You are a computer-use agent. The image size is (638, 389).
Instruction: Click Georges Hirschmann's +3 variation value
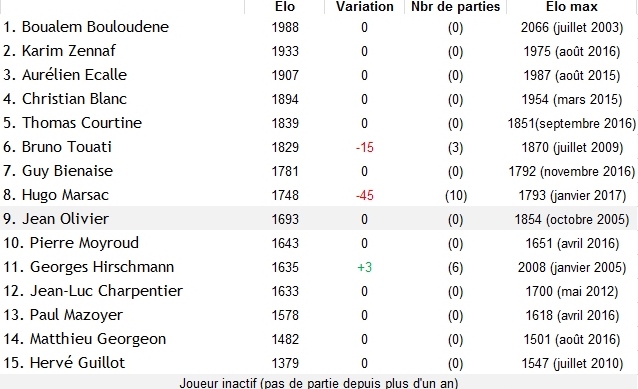pyautogui.click(x=365, y=267)
